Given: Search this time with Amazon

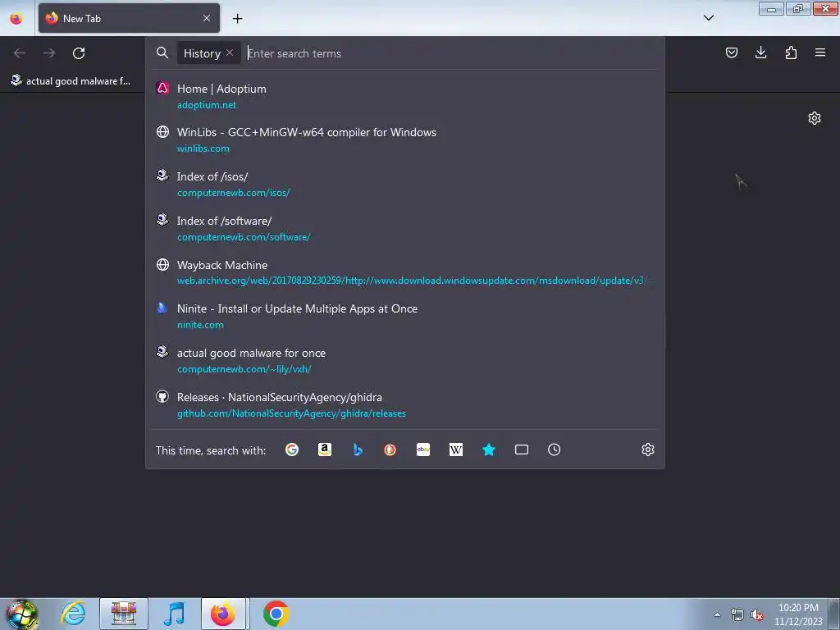Looking at the screenshot, I should (x=325, y=450).
